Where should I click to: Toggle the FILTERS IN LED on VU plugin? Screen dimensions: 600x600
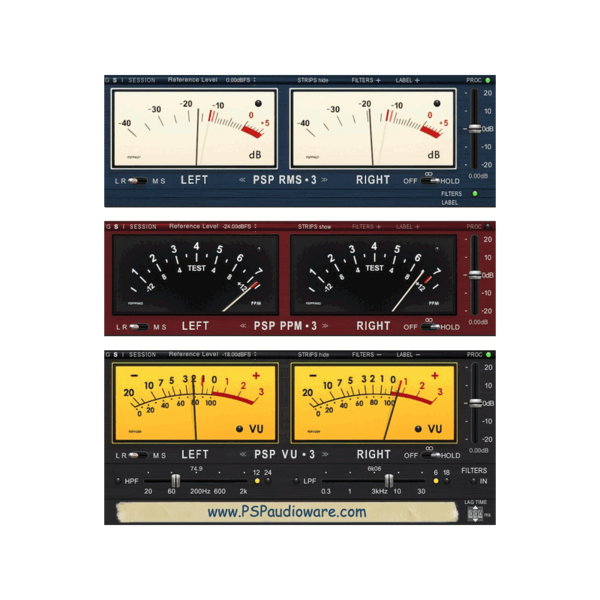[474, 481]
